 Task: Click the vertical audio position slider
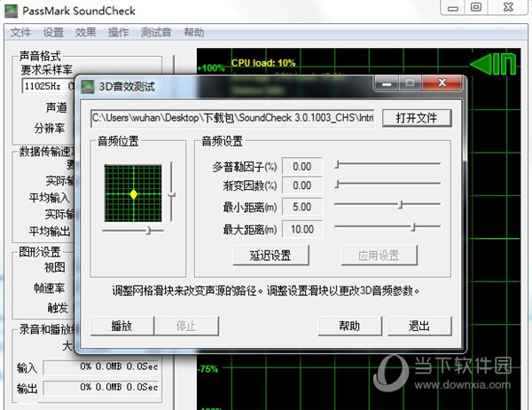click(x=172, y=193)
